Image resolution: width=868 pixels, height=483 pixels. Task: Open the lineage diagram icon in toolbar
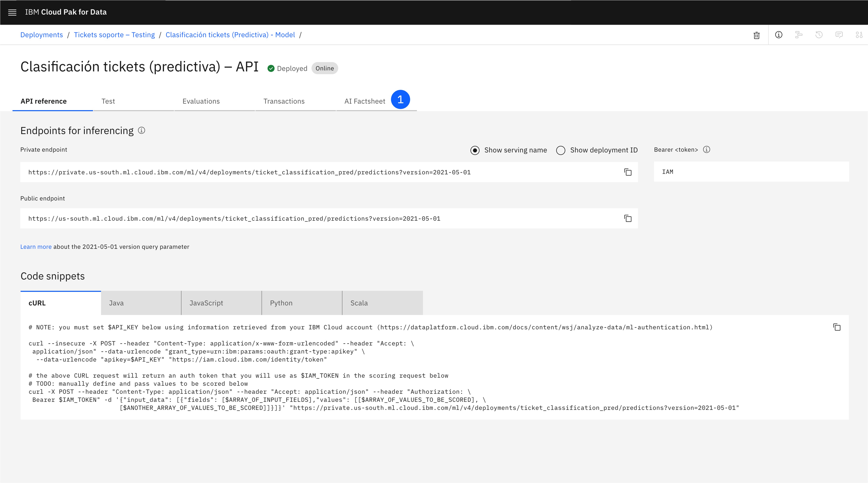[x=799, y=35]
